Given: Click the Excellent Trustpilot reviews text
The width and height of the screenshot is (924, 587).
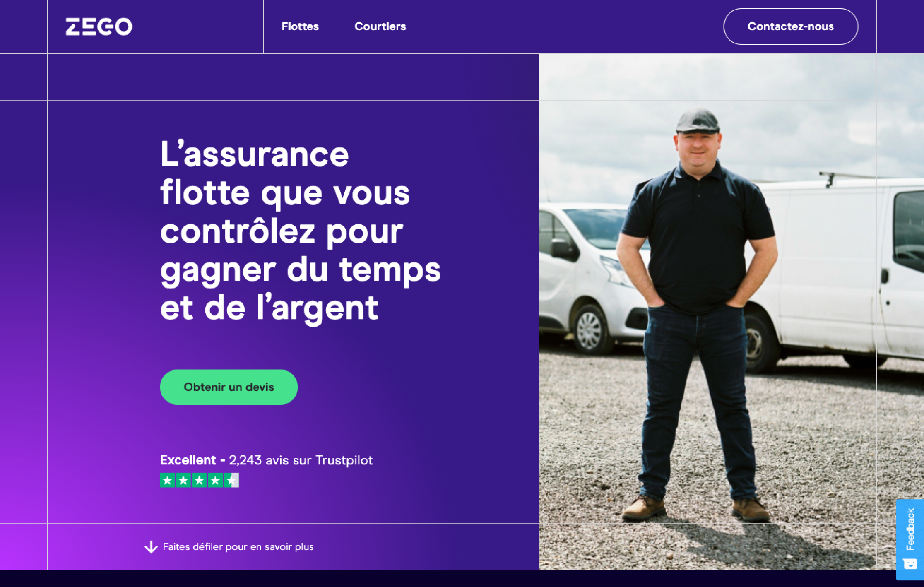Looking at the screenshot, I should pos(266,460).
